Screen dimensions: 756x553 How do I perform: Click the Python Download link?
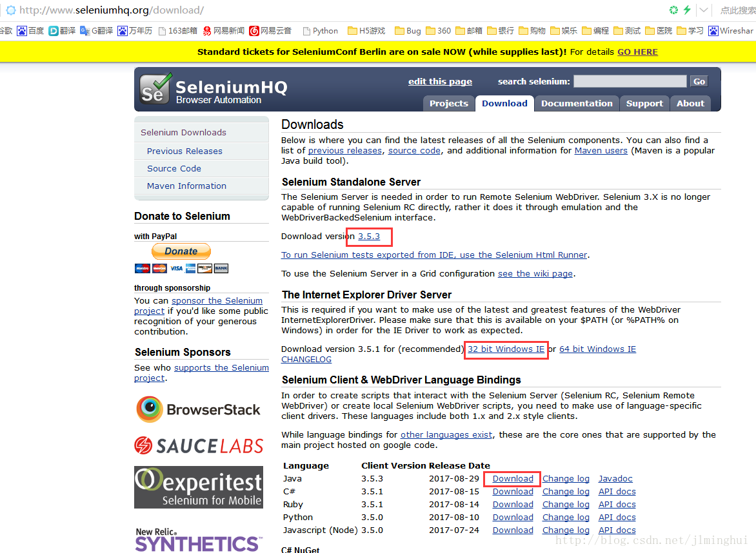[x=513, y=518]
